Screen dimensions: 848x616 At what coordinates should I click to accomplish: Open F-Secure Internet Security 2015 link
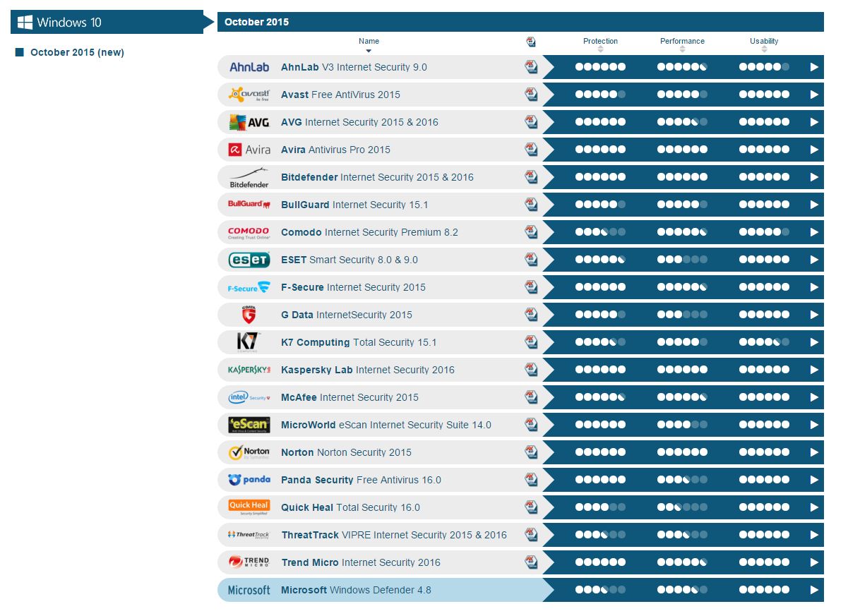[x=353, y=287]
